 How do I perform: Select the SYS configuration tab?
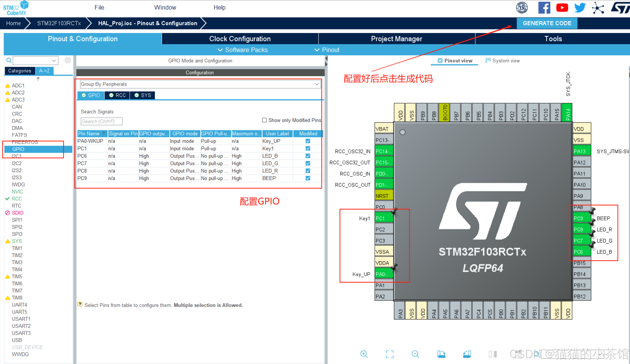pos(142,95)
